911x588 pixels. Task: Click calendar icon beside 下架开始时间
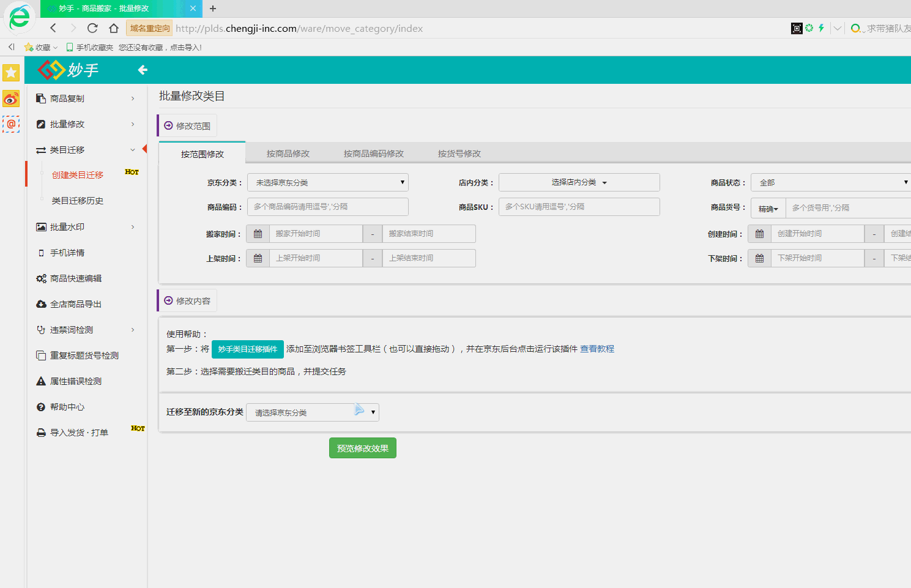coord(759,258)
